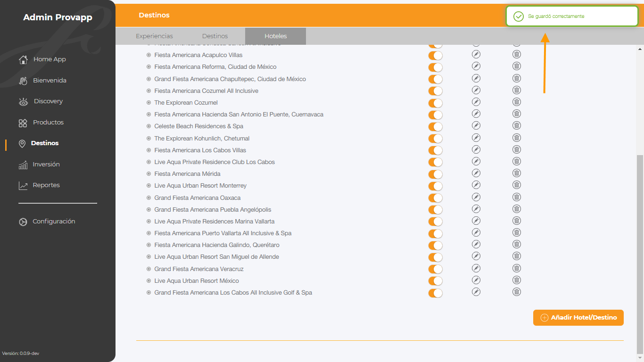Viewport: 644px width, 362px height.
Task: Delete Fiesta Americana Cozumel All Inclusive
Action: 517,90
